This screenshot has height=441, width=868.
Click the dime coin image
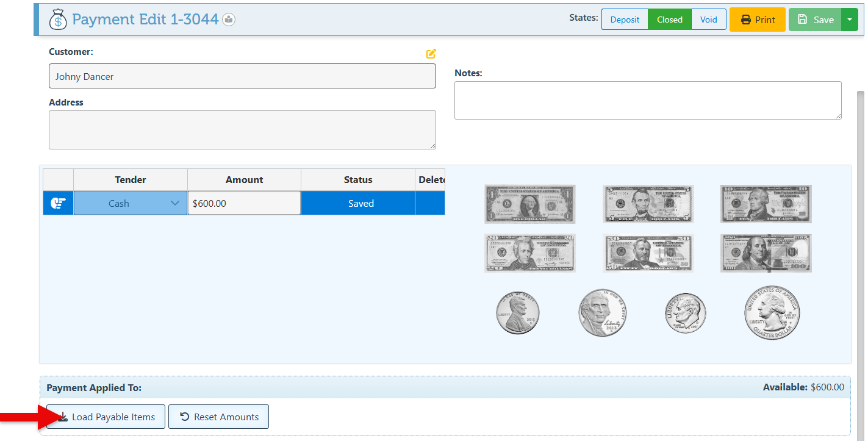point(685,312)
